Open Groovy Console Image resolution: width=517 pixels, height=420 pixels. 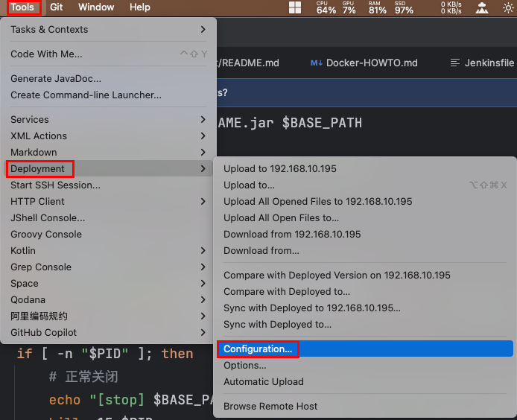(108, 234)
